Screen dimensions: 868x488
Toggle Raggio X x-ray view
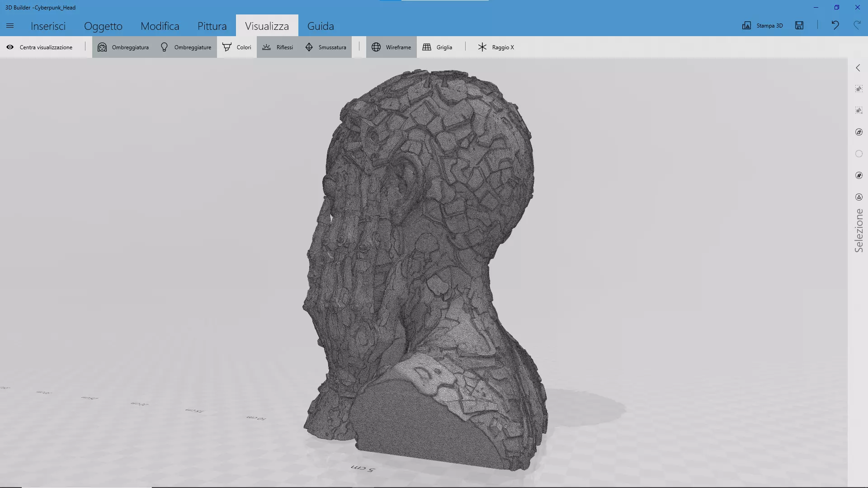tap(496, 47)
